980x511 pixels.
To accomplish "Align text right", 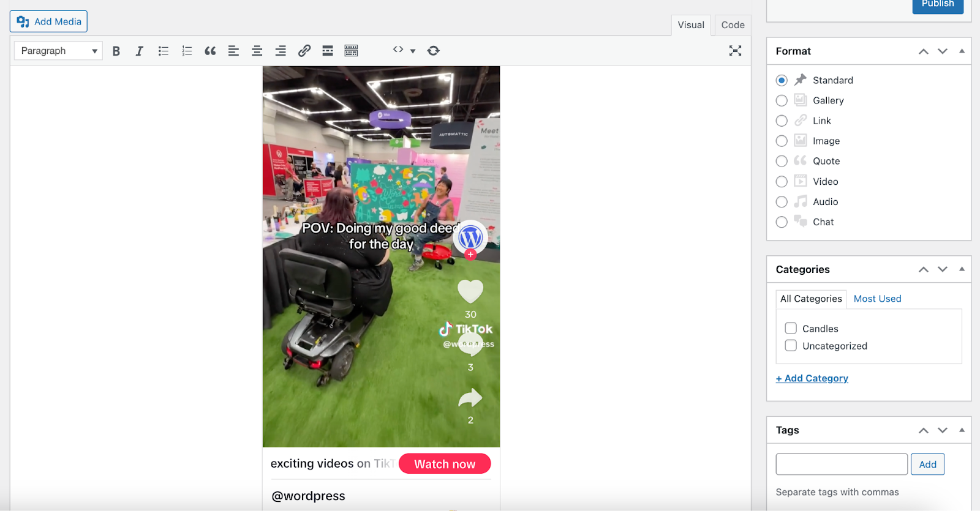I will (x=281, y=51).
